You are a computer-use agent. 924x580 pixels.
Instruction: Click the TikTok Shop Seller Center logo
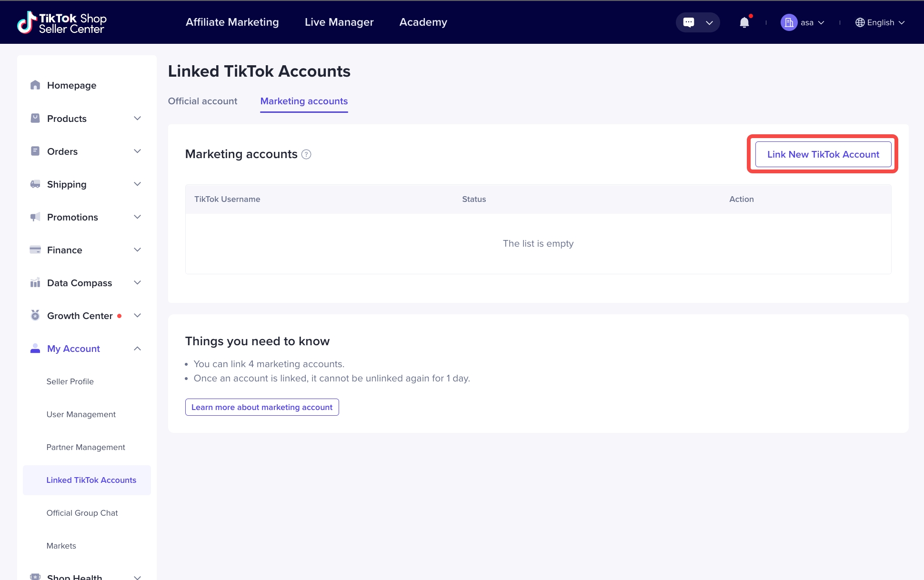[x=62, y=22]
